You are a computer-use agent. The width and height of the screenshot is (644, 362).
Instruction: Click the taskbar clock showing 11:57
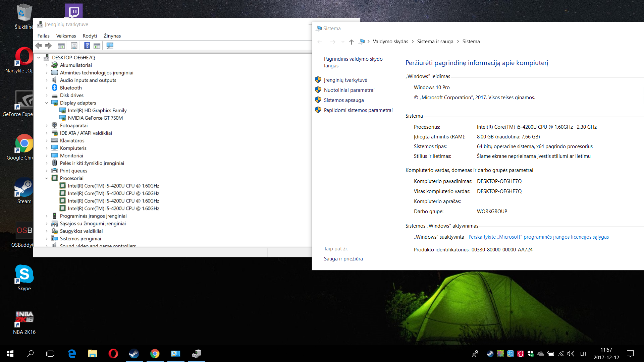click(606, 354)
